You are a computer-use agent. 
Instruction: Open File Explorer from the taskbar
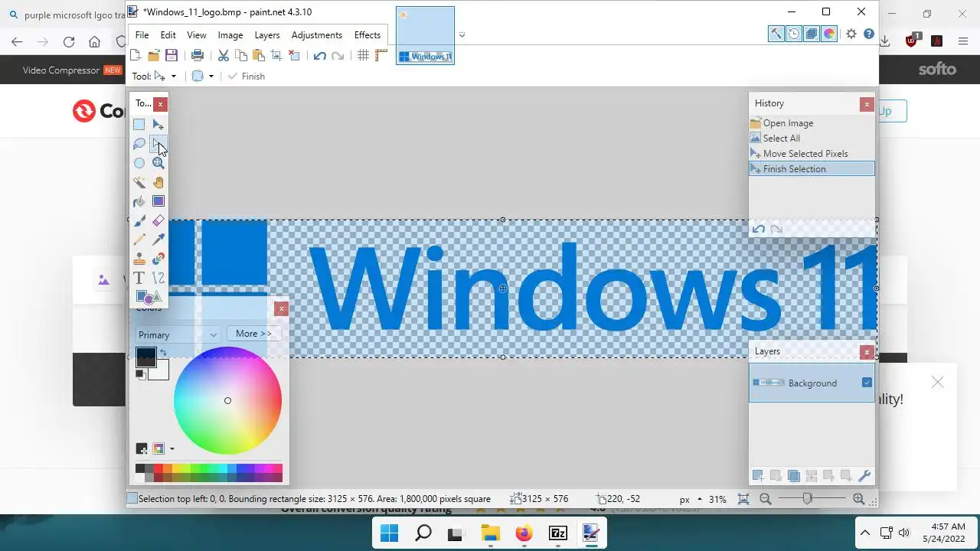[x=490, y=533]
